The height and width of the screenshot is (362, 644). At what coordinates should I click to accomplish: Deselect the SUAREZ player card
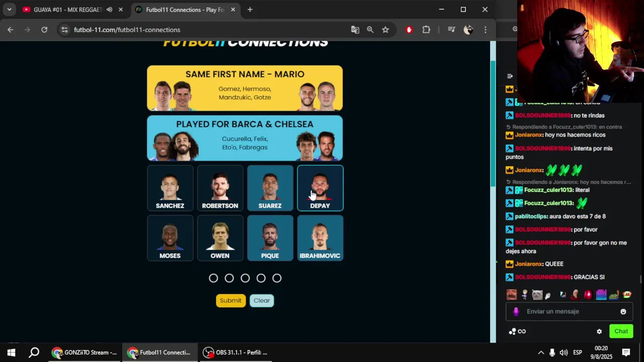270,188
